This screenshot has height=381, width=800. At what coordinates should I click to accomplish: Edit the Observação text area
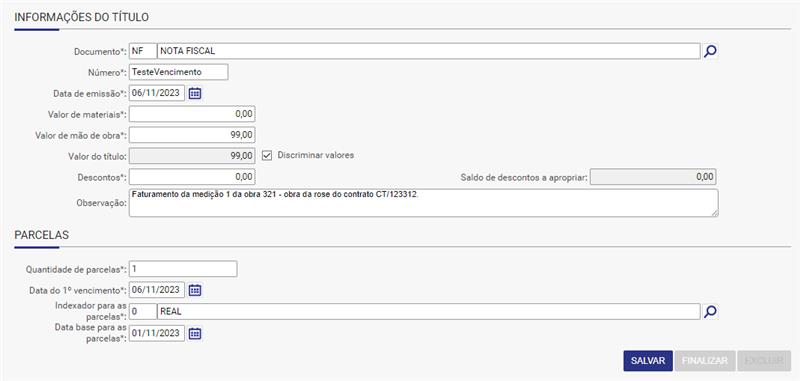pyautogui.click(x=423, y=203)
